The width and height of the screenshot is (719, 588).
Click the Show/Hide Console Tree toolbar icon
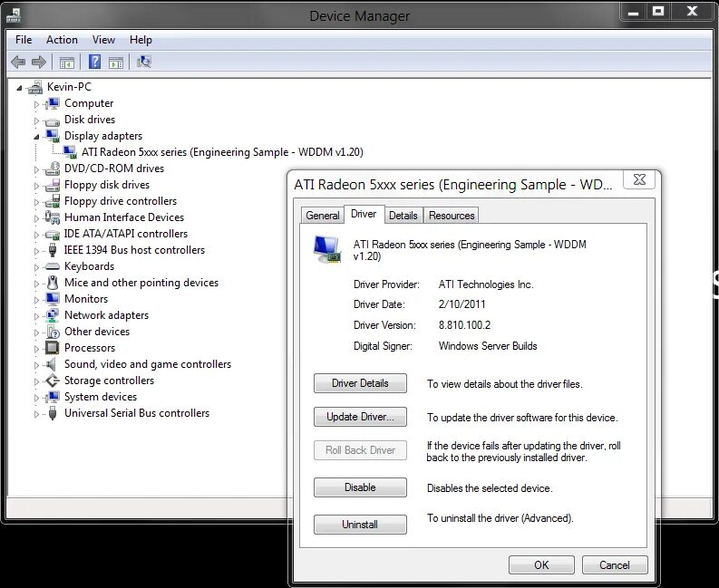pos(67,62)
